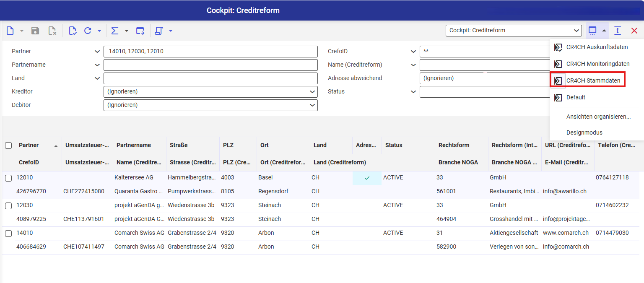Click the Save floppy disk icon
This screenshot has height=283, width=644.
click(x=35, y=31)
